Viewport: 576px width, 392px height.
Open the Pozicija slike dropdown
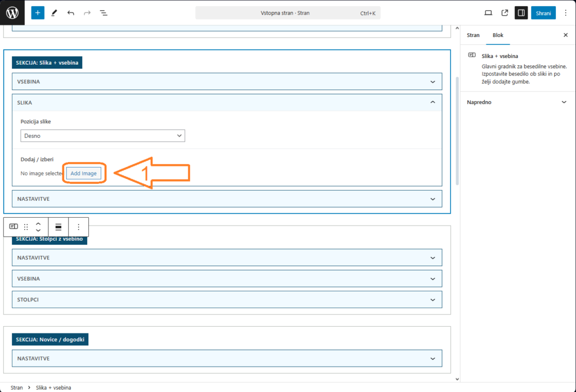coord(102,136)
